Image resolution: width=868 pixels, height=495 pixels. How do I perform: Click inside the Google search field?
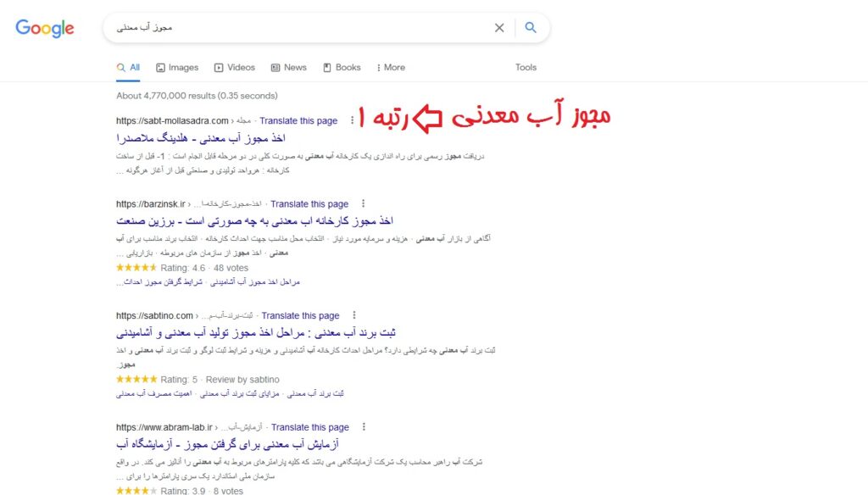click(x=302, y=28)
